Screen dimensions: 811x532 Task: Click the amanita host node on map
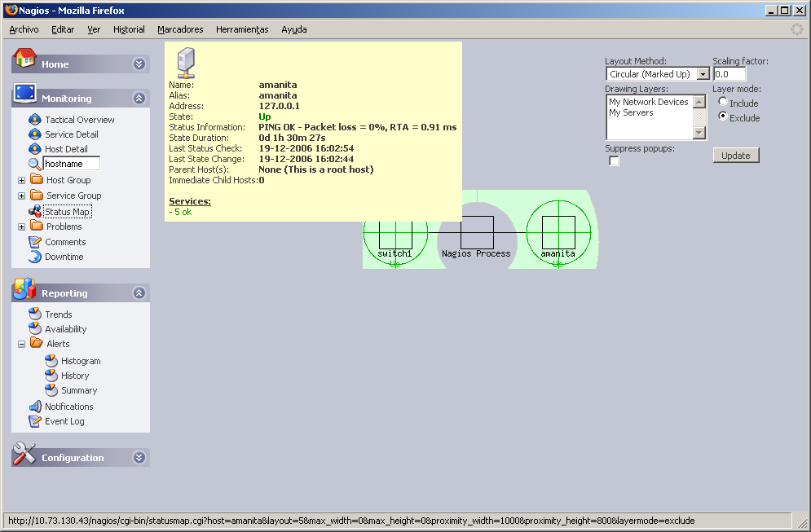[x=558, y=233]
